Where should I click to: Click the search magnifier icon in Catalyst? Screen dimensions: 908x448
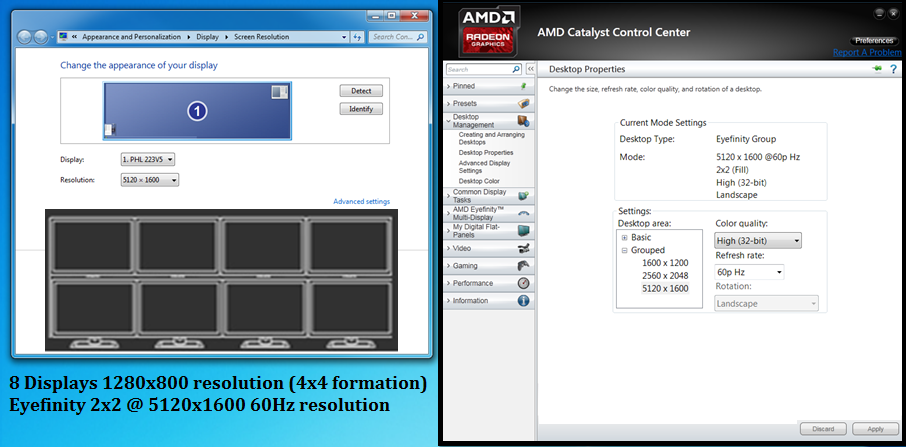click(x=516, y=69)
